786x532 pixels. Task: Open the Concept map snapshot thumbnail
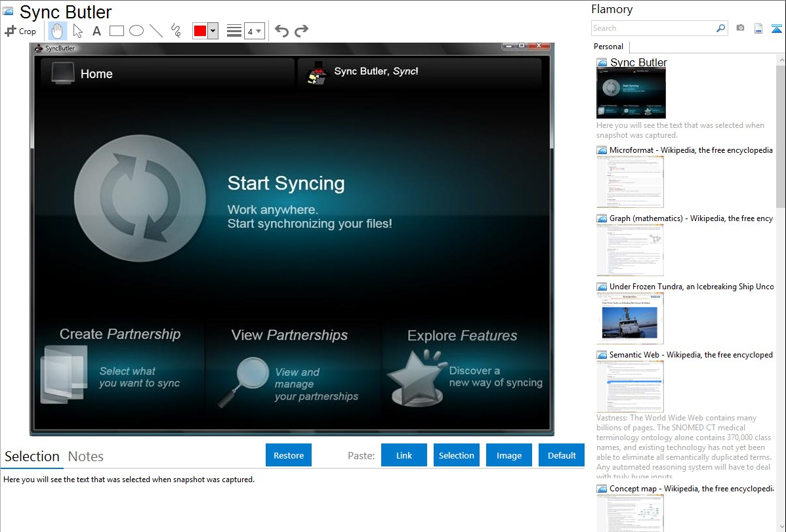(630, 513)
